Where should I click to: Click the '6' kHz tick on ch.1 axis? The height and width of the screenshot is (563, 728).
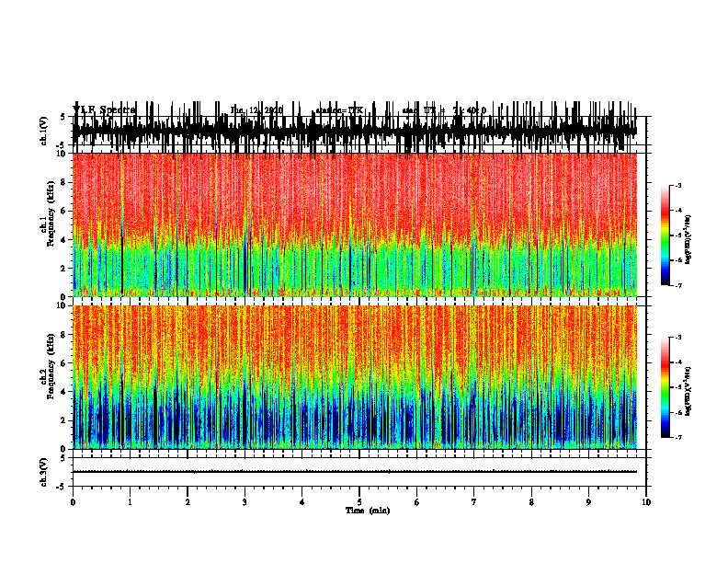(x=64, y=211)
